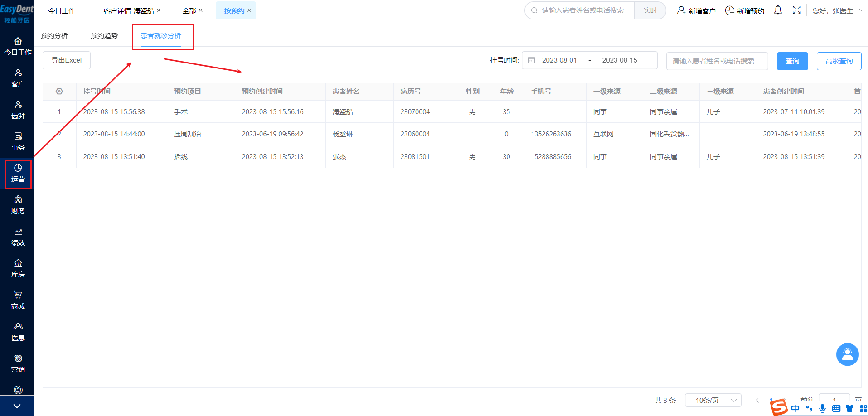Switch to the 预约趋势 sub-tab
The width and height of the screenshot is (868, 416).
pyautogui.click(x=104, y=35)
